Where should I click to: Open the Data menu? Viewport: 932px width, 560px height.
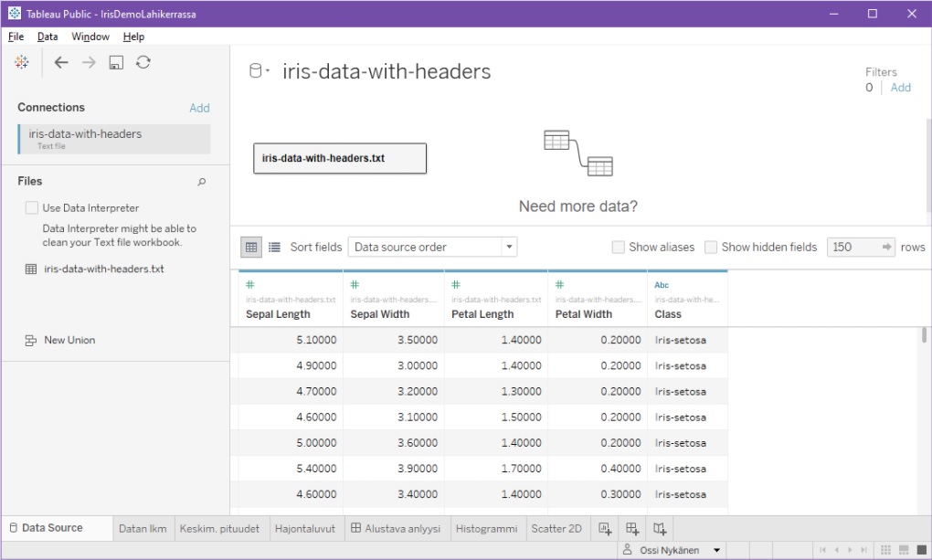(48, 37)
